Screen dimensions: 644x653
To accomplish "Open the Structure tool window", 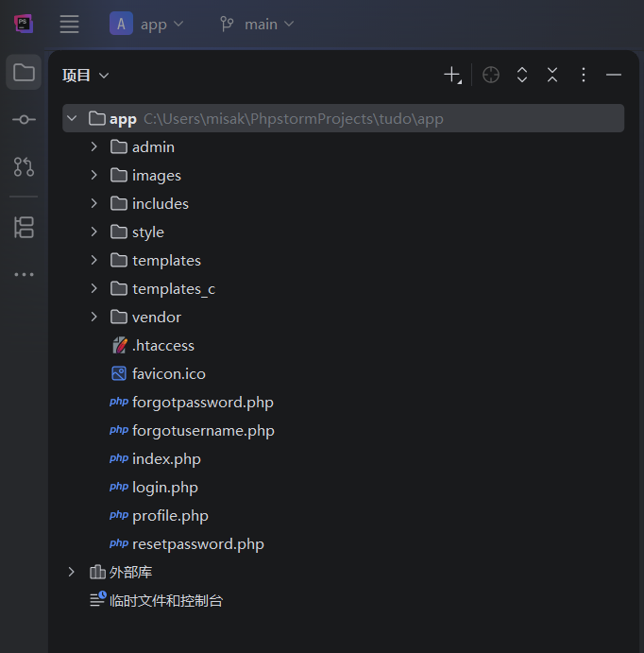I will (24, 227).
